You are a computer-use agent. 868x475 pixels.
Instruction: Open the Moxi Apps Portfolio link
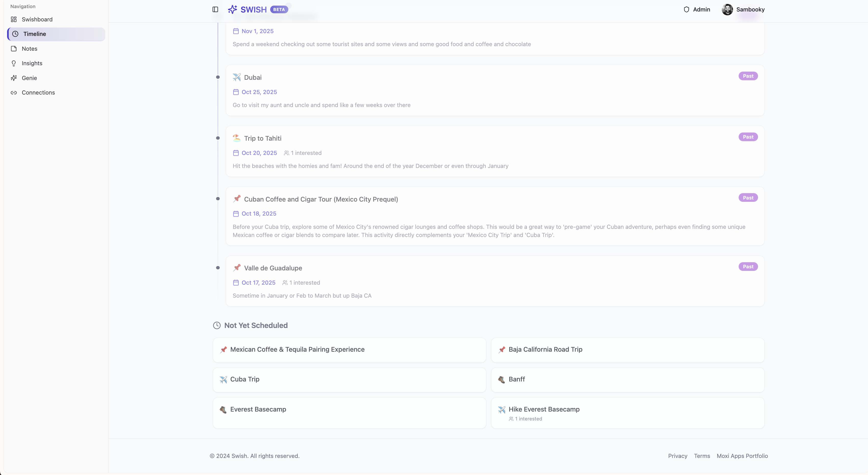742,456
